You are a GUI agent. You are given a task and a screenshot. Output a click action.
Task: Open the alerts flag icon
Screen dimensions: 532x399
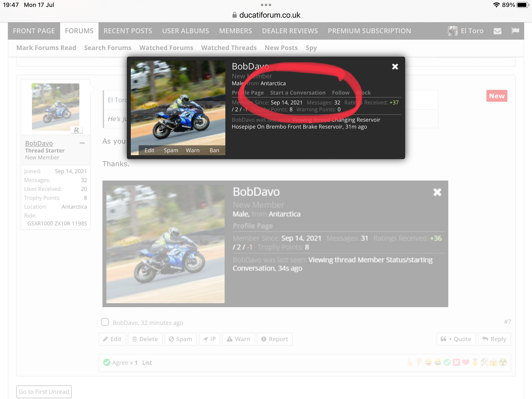click(515, 31)
